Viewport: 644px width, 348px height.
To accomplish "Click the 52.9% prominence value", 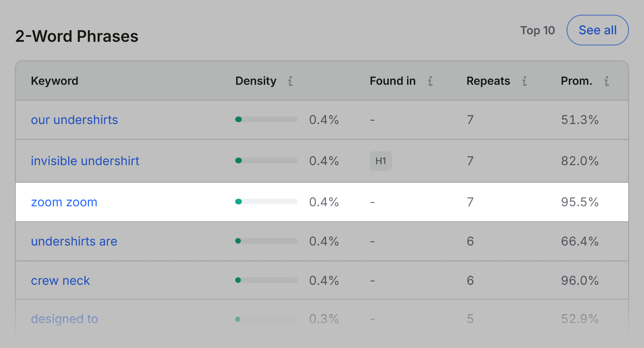I will 580,319.
